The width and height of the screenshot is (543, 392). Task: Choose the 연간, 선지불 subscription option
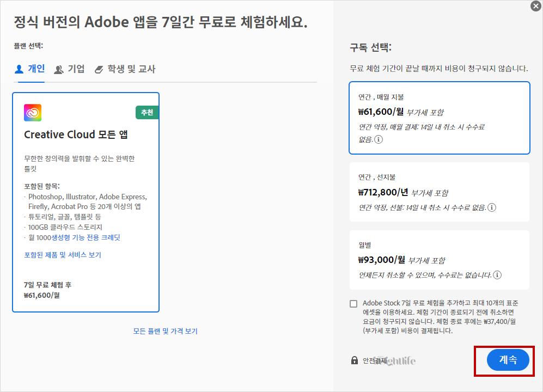coord(440,192)
